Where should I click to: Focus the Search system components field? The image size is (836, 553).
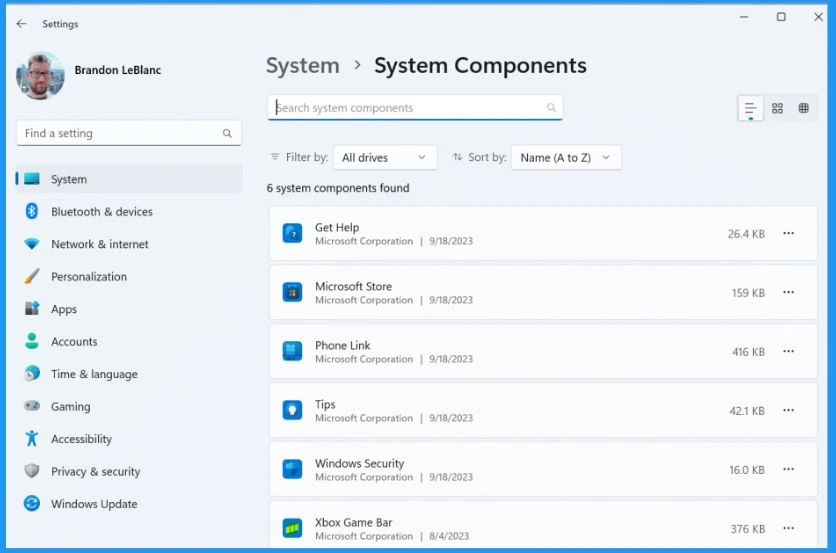pos(415,108)
